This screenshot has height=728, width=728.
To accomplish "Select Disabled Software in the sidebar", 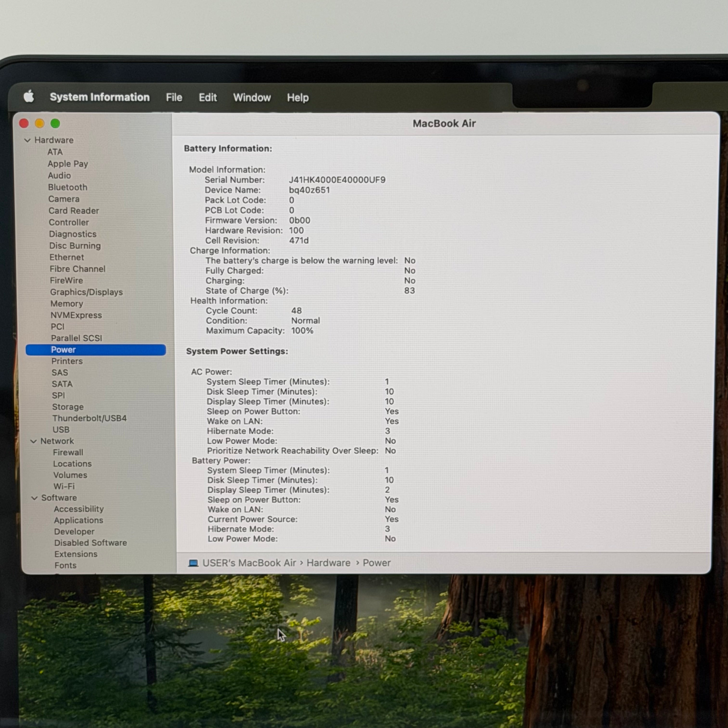I will tap(91, 543).
